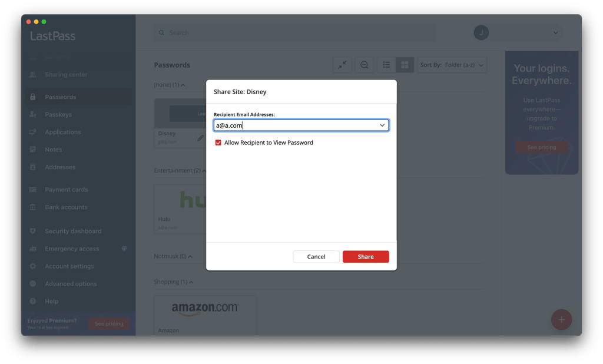Click the Account settings gear icon

pyautogui.click(x=33, y=266)
